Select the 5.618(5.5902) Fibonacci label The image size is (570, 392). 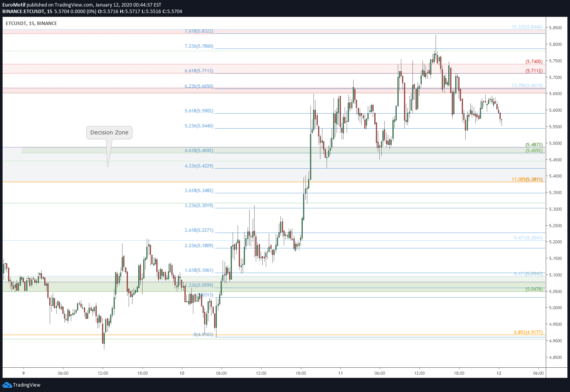tap(199, 111)
